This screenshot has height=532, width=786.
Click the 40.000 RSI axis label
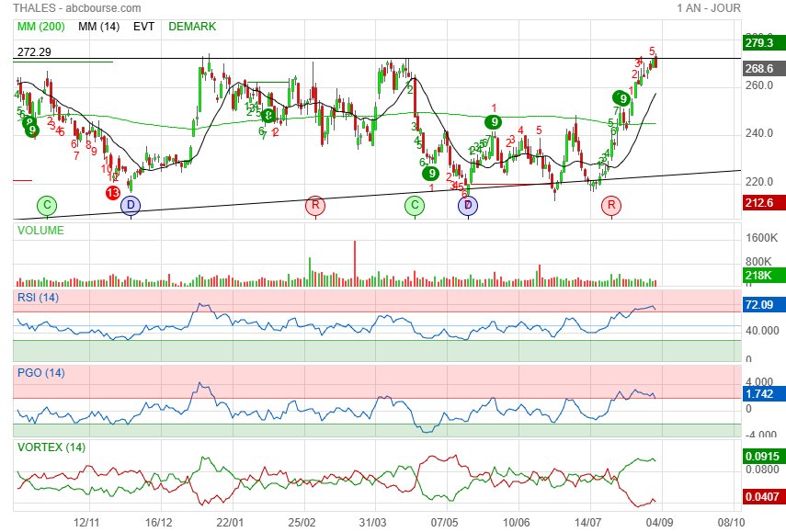[x=762, y=331]
